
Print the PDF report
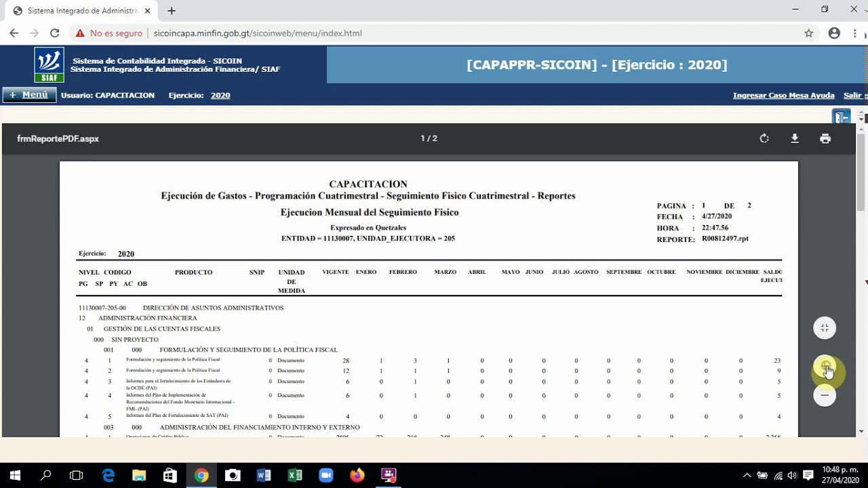tap(825, 138)
